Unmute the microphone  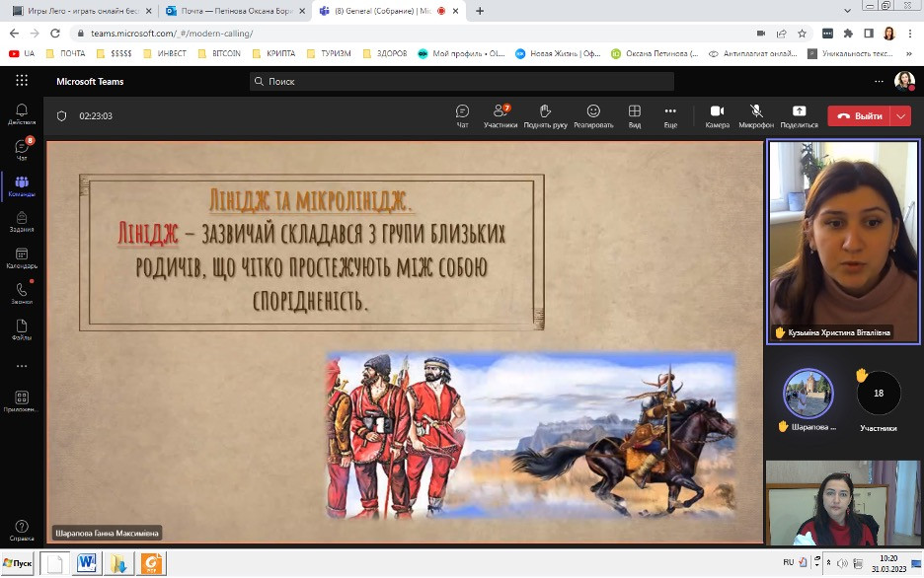click(x=756, y=115)
